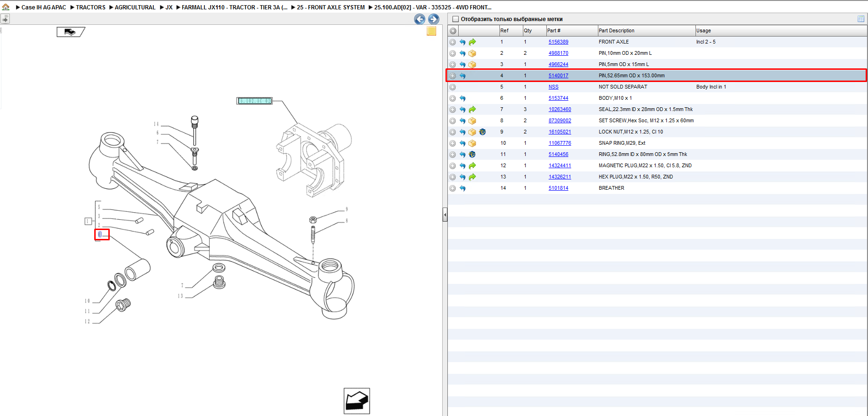Viewport: 868px width, 416px height.
Task: Go to next page with forward arrow
Action: (x=434, y=19)
